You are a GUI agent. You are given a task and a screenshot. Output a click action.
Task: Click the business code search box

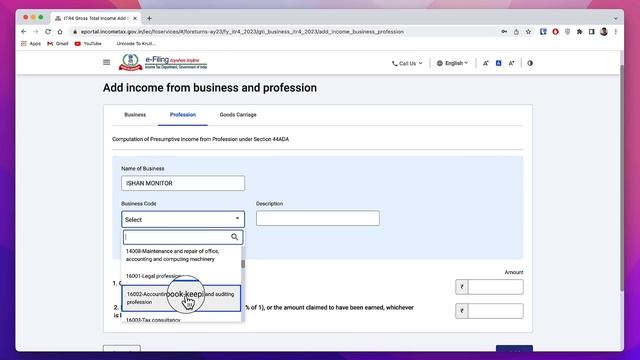click(x=183, y=237)
